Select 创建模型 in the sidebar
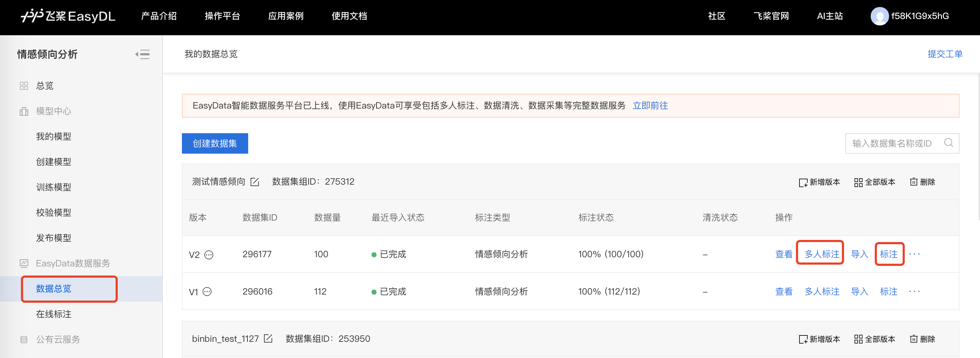 click(54, 162)
